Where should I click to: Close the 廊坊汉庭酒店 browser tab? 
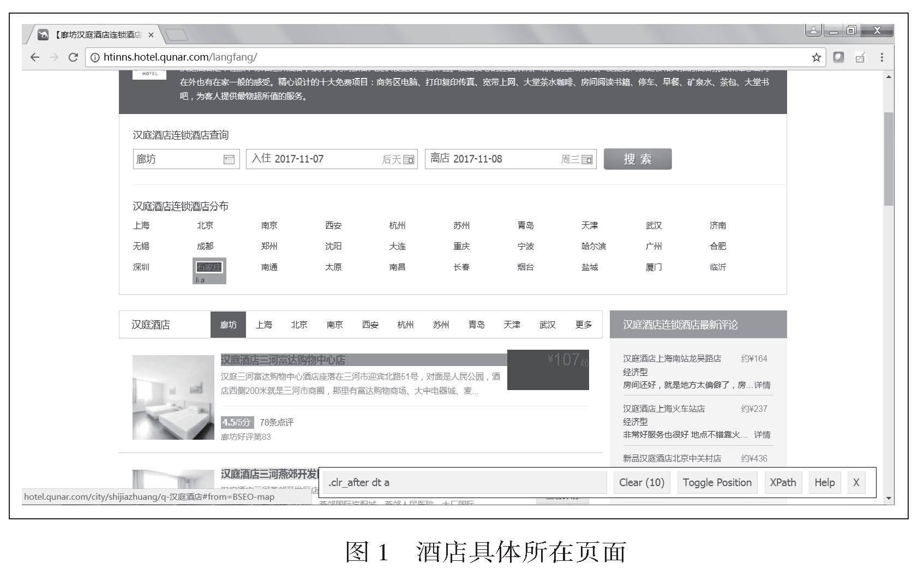151,35
